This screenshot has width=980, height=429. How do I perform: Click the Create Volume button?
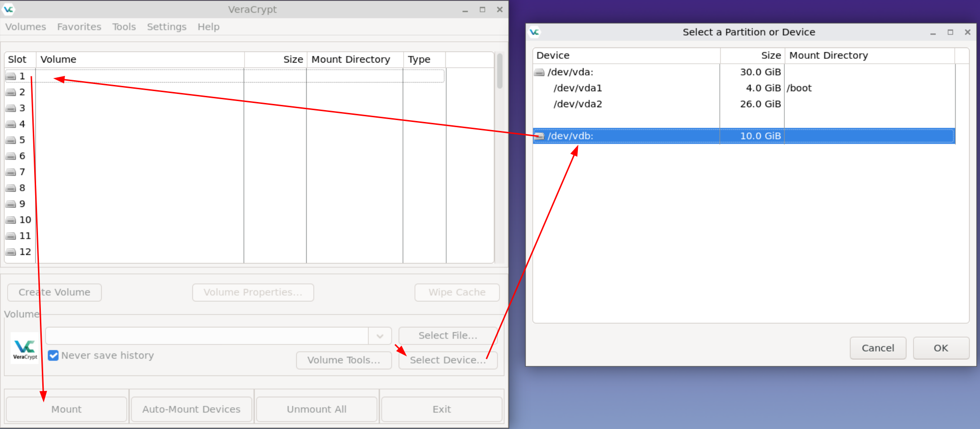[55, 292]
